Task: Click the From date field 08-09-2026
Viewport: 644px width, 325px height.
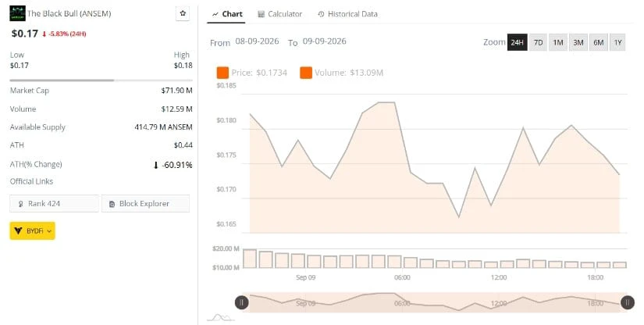Action: click(257, 41)
